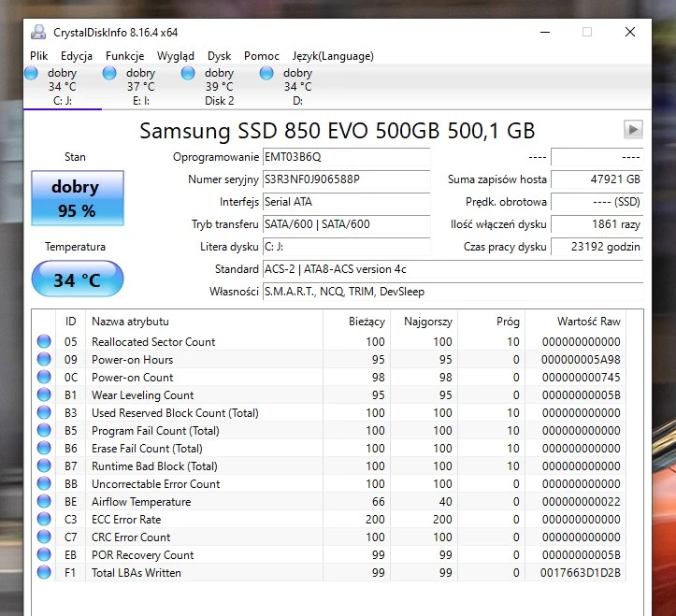Open the Edycja menu
This screenshot has width=676, height=616.
tap(77, 56)
